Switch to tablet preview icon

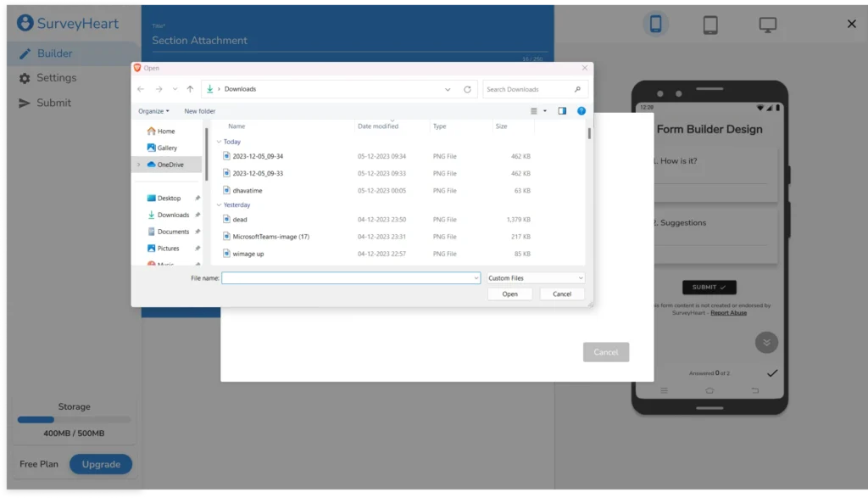tap(710, 25)
